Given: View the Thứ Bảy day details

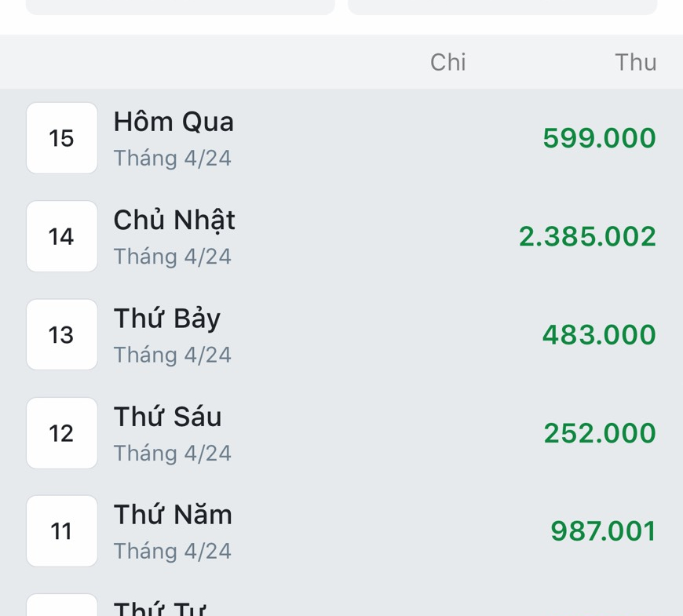Looking at the screenshot, I should point(167,319).
